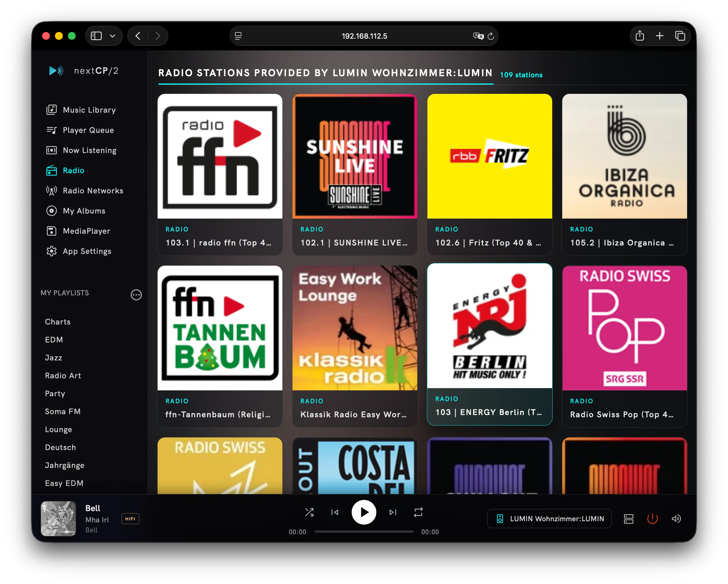Click the input source icon beside device selector
Screen dimensions: 728x584
(628, 518)
